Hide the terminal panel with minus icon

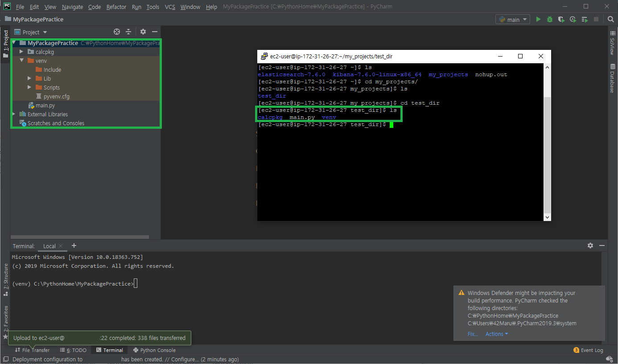click(x=602, y=245)
